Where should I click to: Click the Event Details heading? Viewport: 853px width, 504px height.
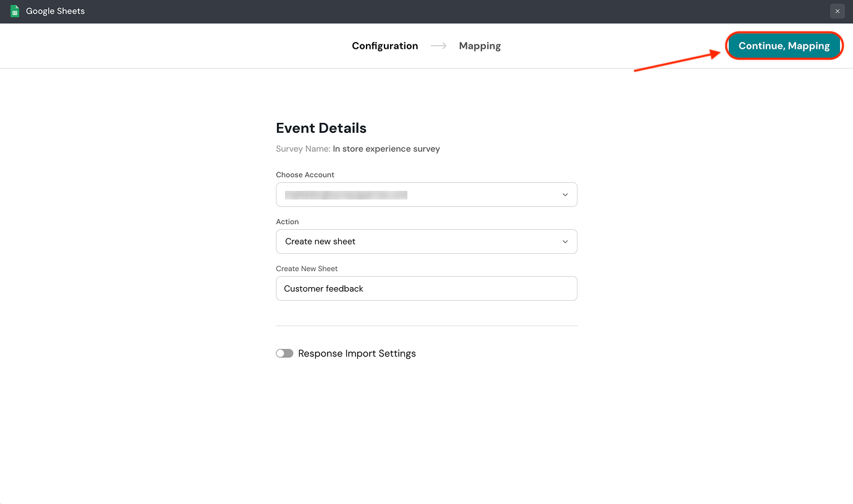pos(321,128)
